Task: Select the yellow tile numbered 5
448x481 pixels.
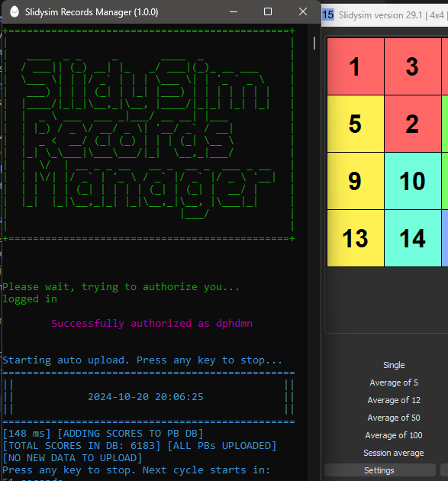Action: [x=356, y=124]
